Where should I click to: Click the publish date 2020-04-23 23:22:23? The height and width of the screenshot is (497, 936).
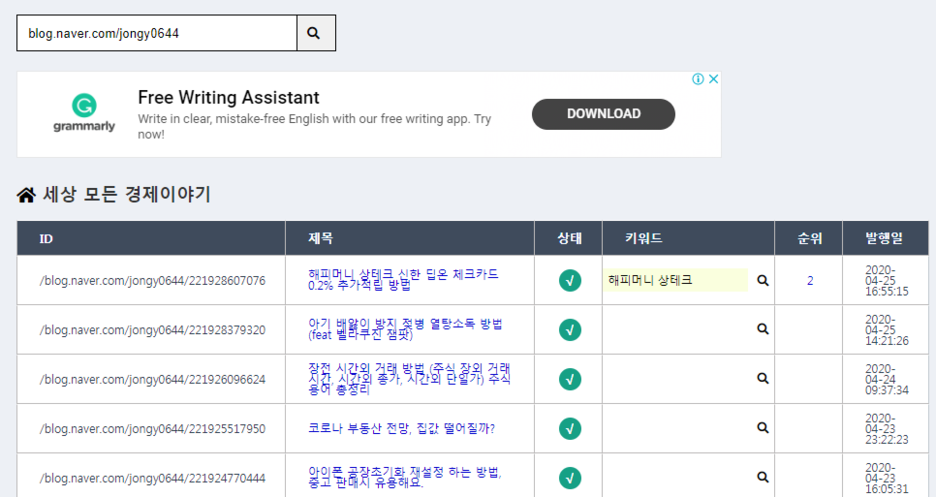point(886,429)
